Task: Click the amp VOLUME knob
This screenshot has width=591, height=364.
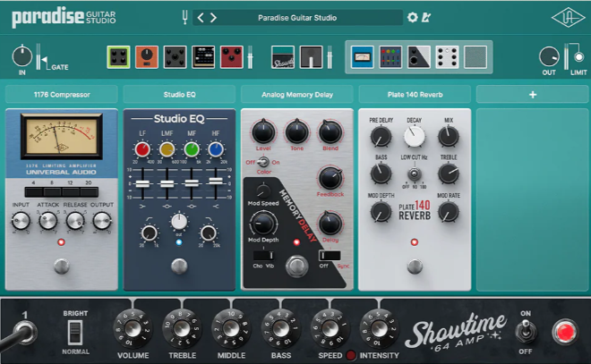Action: (x=133, y=328)
